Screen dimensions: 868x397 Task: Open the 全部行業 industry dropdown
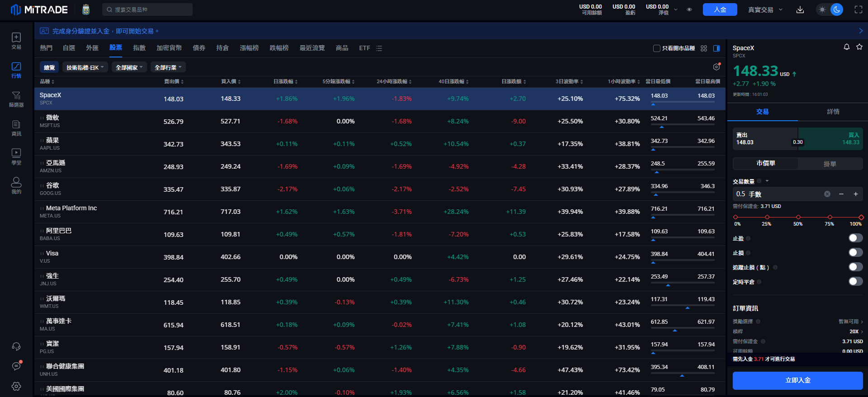point(168,67)
